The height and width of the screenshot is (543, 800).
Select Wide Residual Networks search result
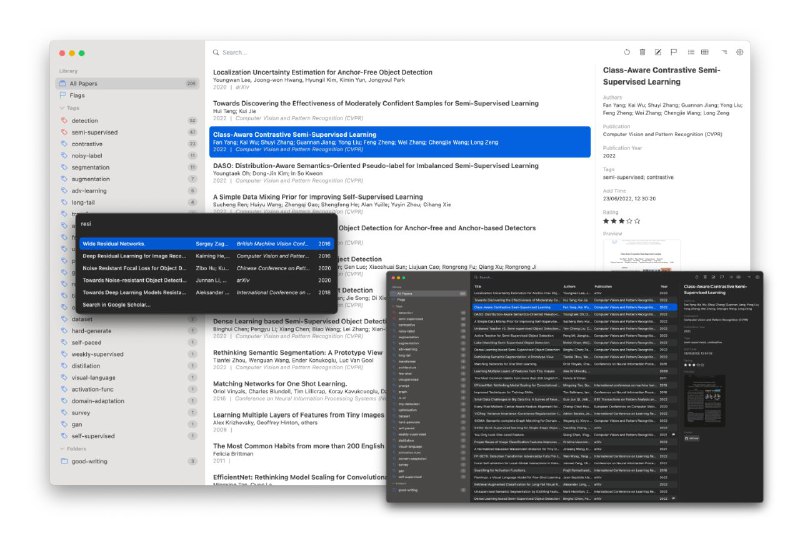(114, 243)
